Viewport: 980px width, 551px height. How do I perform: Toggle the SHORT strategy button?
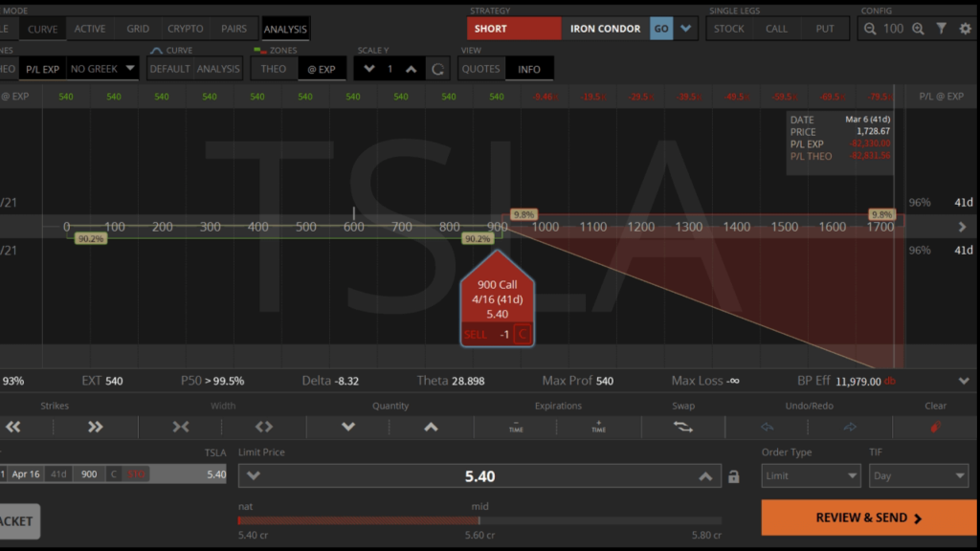click(x=513, y=29)
